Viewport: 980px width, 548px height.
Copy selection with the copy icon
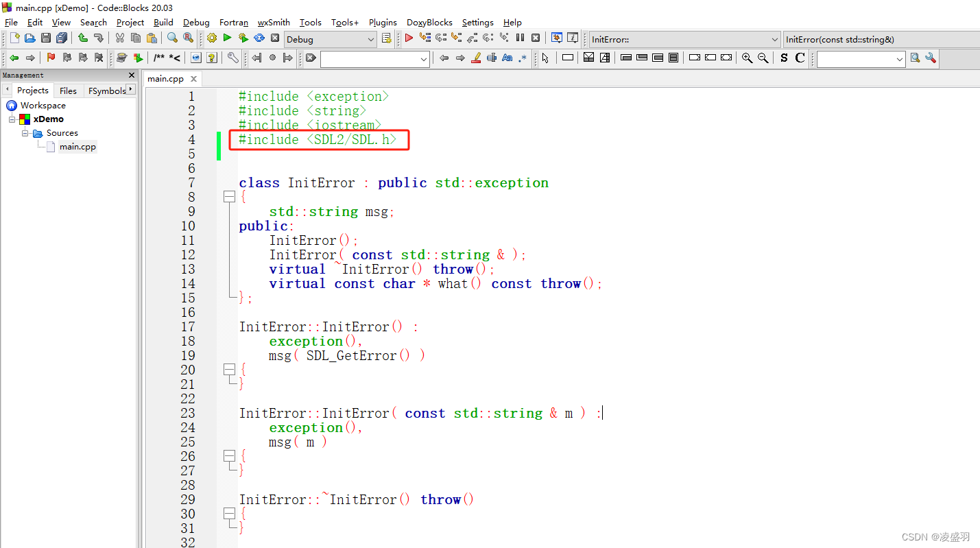[x=136, y=38]
